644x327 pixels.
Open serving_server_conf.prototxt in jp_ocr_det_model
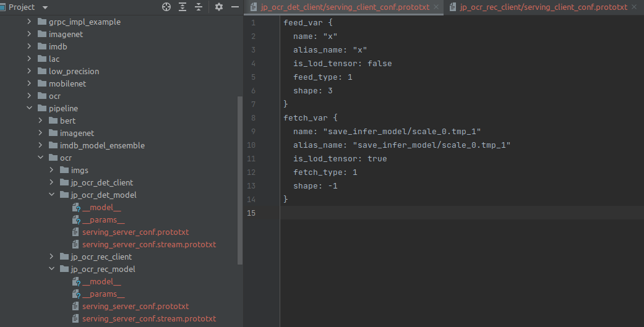pyautogui.click(x=135, y=232)
